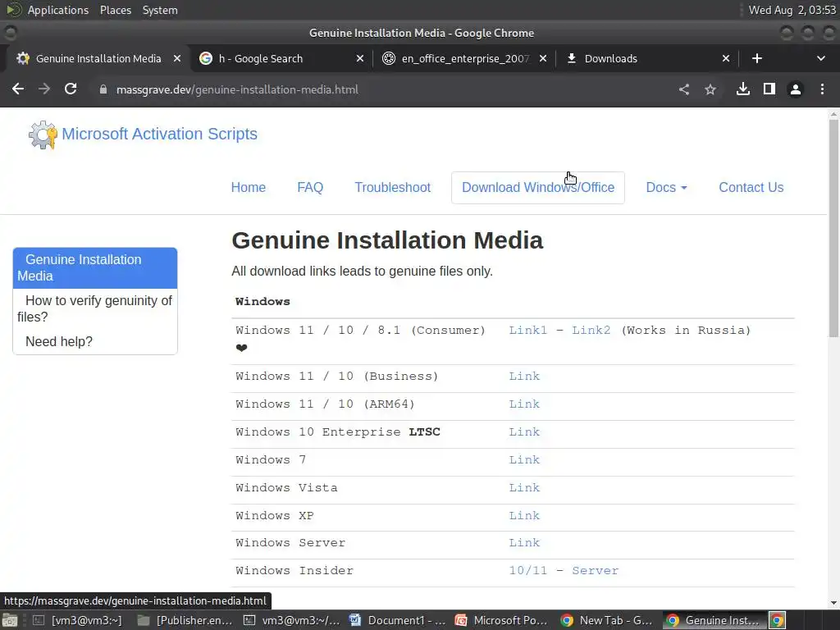Screen dimensions: 840x630
Task: Close the en_office_enterprise_2007 tab
Action: click(x=543, y=58)
